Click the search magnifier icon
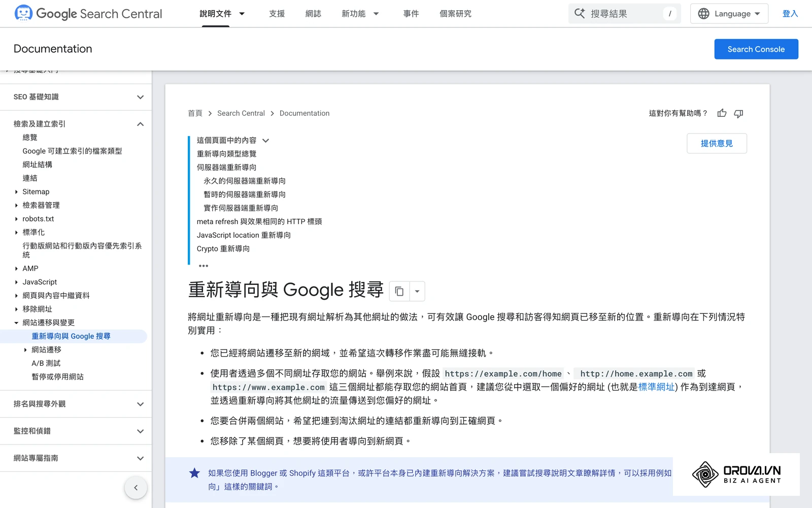Image resolution: width=812 pixels, height=508 pixels. 580,13
